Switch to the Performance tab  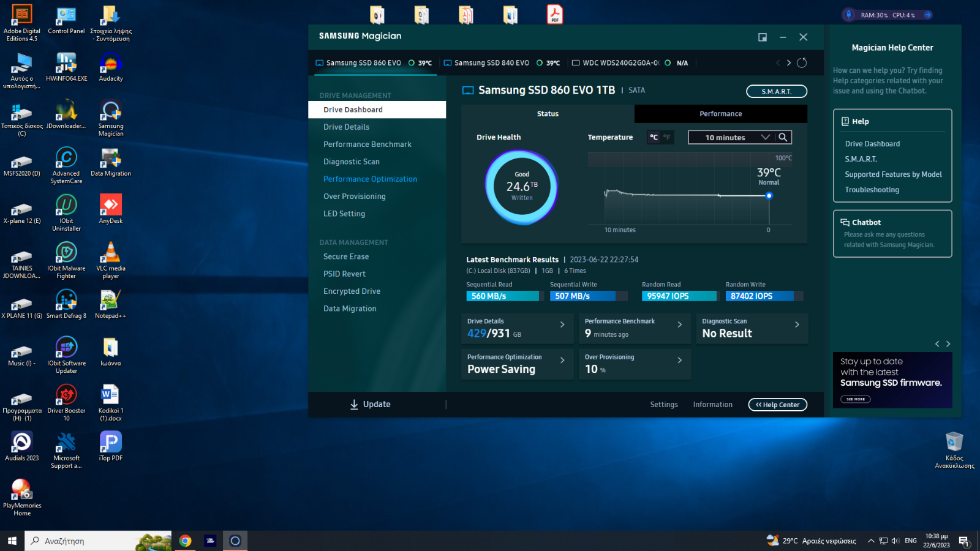[x=720, y=114]
